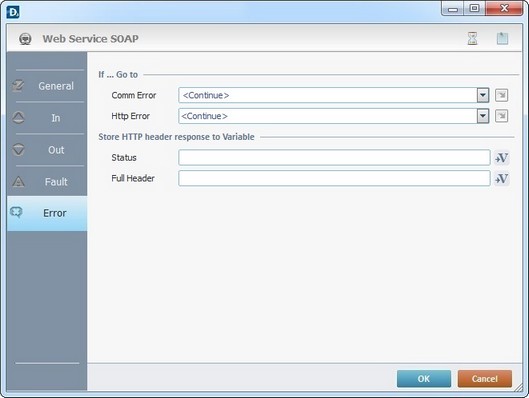Select variable for Full Header field

click(501, 179)
